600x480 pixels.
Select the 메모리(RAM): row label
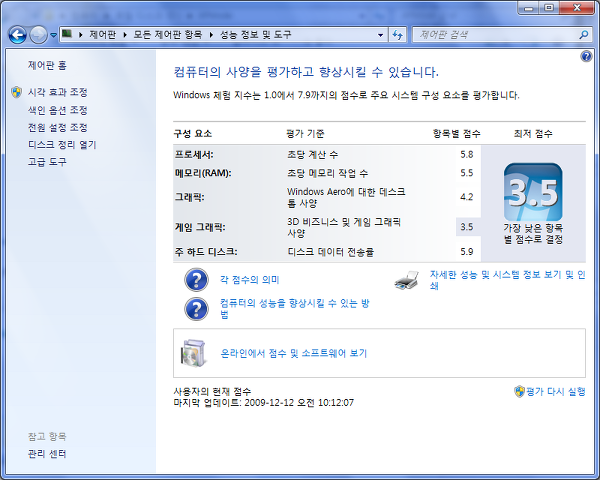click(x=203, y=173)
